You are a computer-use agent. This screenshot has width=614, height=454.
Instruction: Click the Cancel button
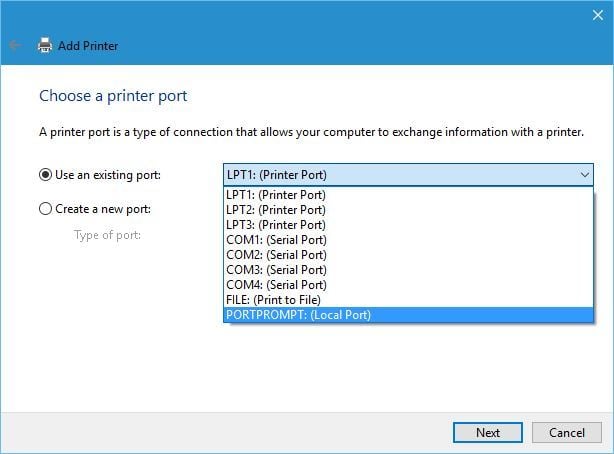(x=567, y=432)
